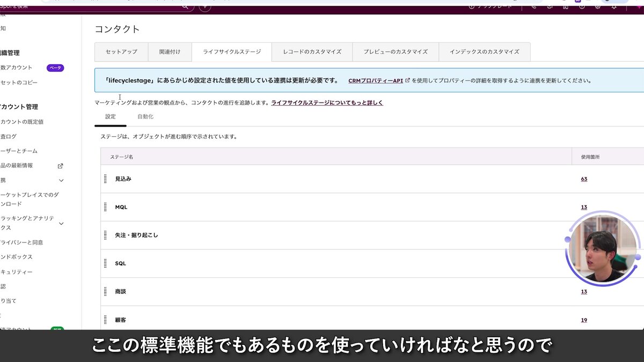
Task: Switch to the レコードのカスタマイズ tab
Action: coord(314,52)
